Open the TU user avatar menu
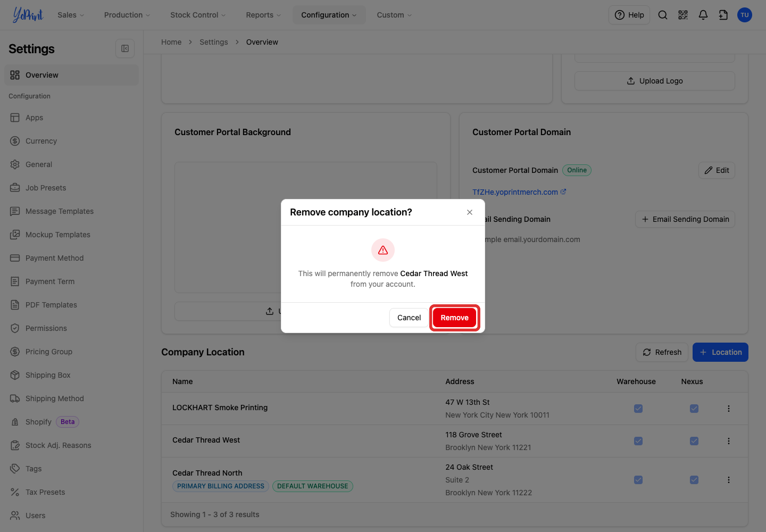The width and height of the screenshot is (766, 532). 745,15
